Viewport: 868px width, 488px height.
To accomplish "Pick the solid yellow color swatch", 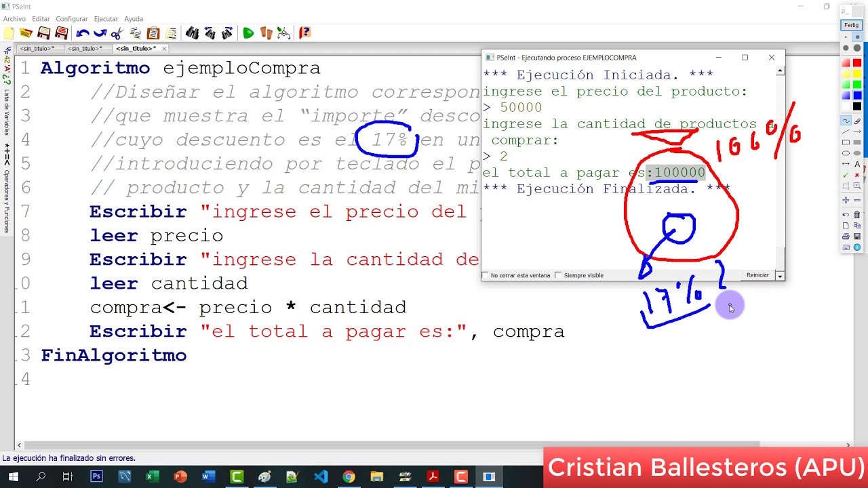I will [857, 74].
